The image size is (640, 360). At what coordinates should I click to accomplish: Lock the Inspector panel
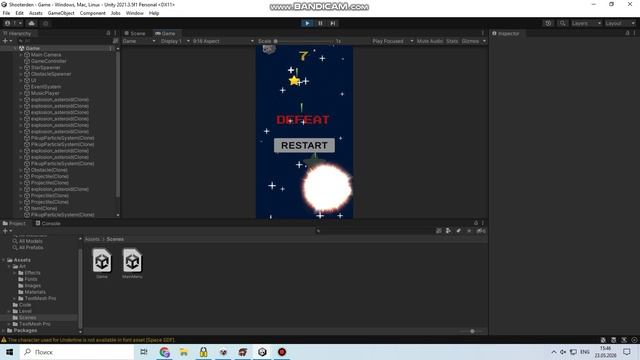click(627, 33)
